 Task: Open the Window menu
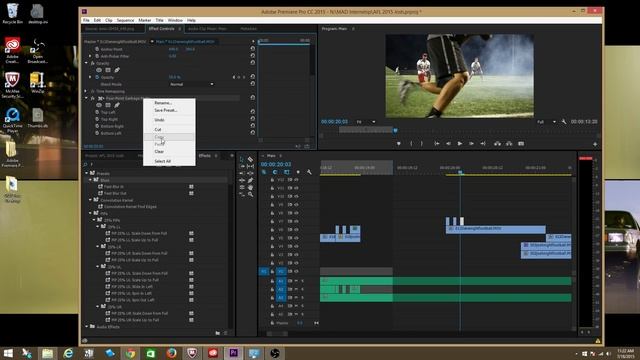pos(175,20)
